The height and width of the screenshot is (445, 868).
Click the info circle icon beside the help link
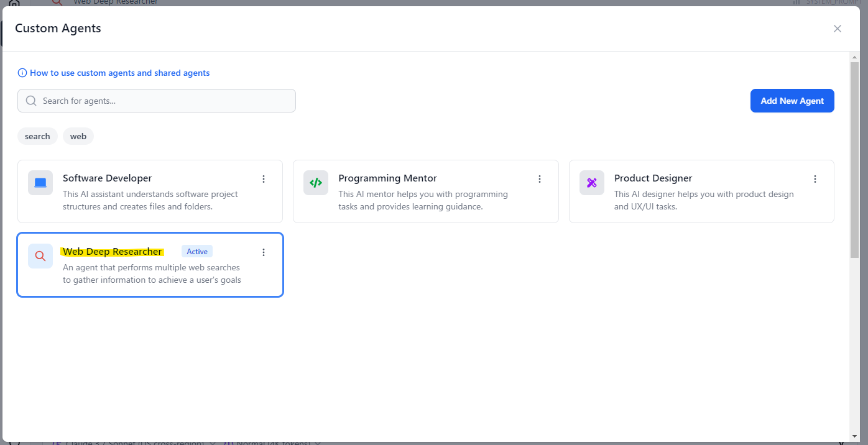coord(22,73)
